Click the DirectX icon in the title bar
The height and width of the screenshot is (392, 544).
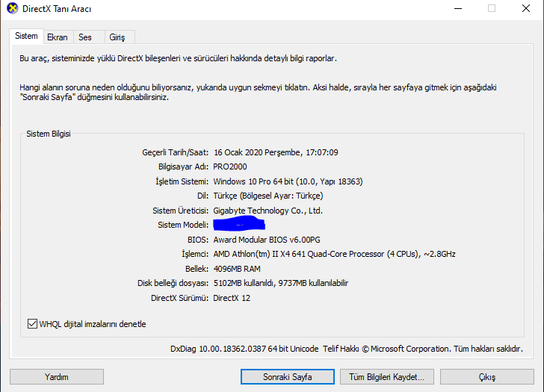coord(13,8)
